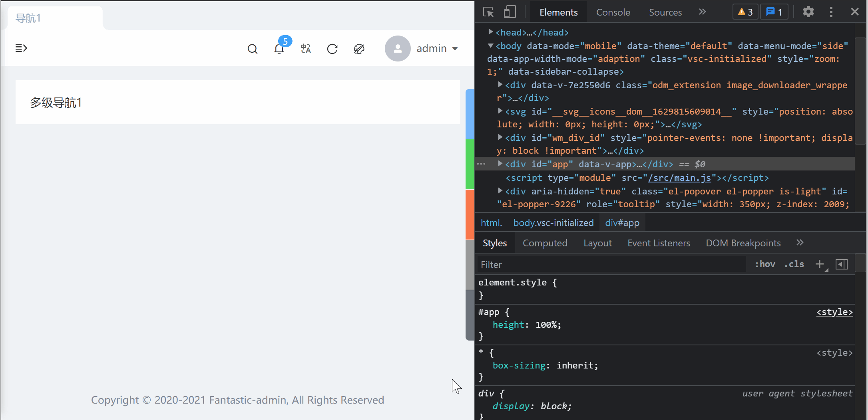The height and width of the screenshot is (420, 868).
Task: Open notifications bell with badge 5
Action: (x=279, y=49)
